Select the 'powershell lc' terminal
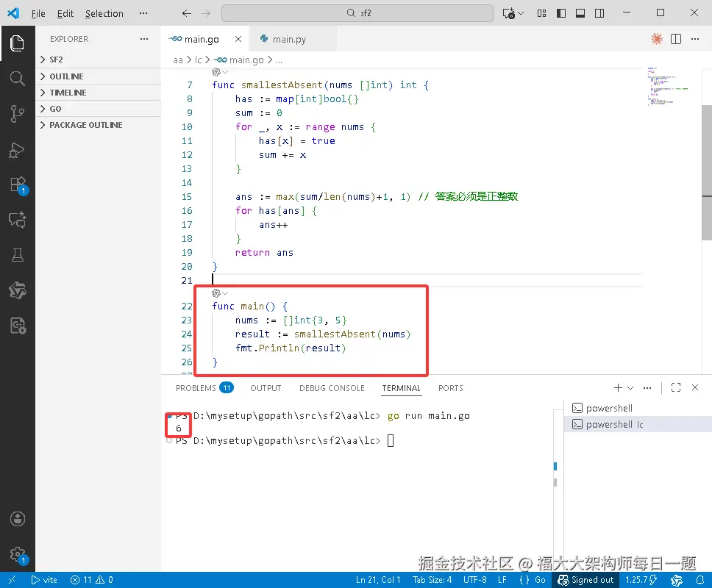The image size is (712, 588). [x=638, y=424]
